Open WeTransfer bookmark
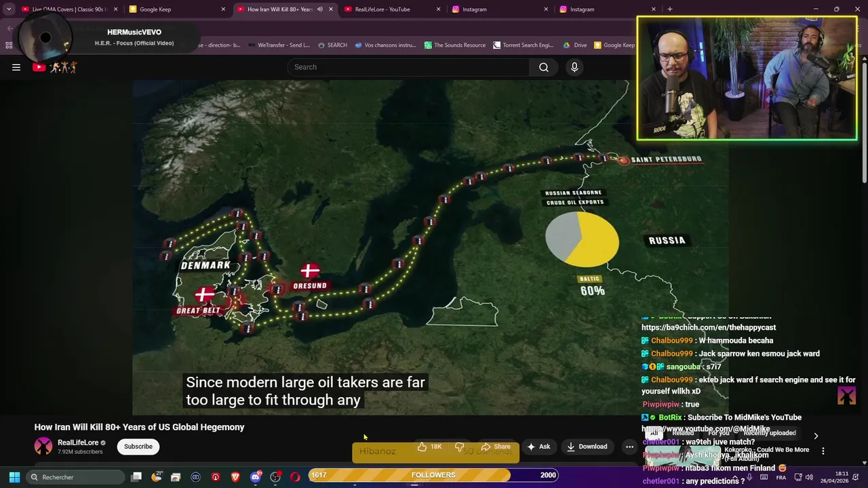The height and width of the screenshot is (488, 868). tap(279, 45)
